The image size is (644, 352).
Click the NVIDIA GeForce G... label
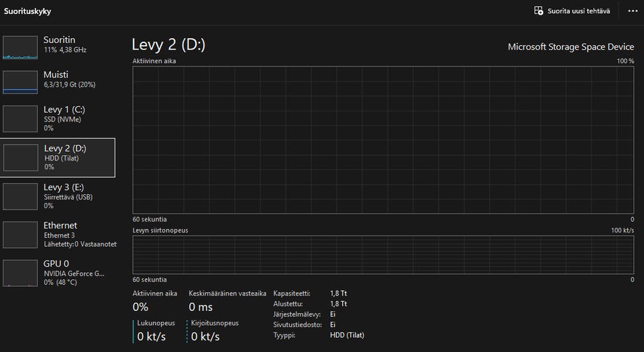coord(74,273)
